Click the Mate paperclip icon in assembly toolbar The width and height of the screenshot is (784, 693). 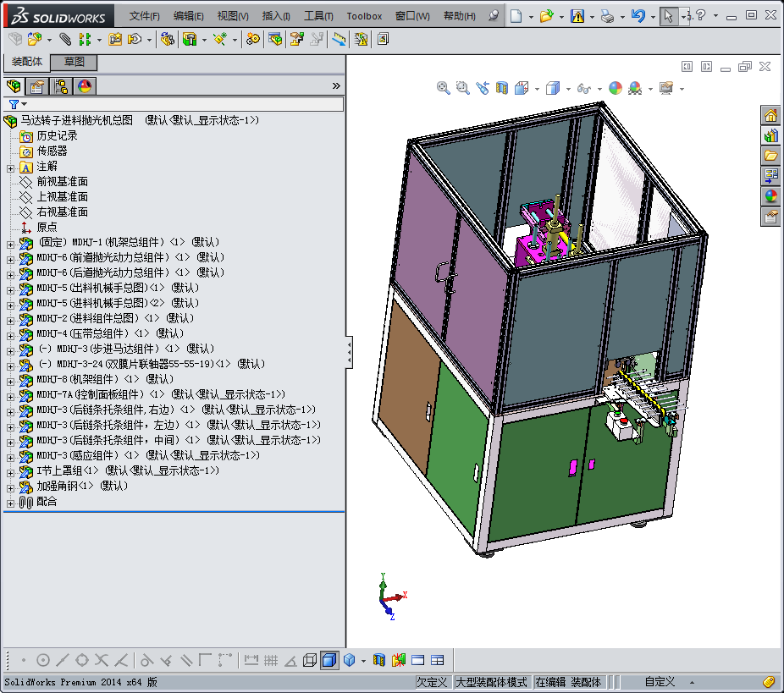tap(65, 39)
